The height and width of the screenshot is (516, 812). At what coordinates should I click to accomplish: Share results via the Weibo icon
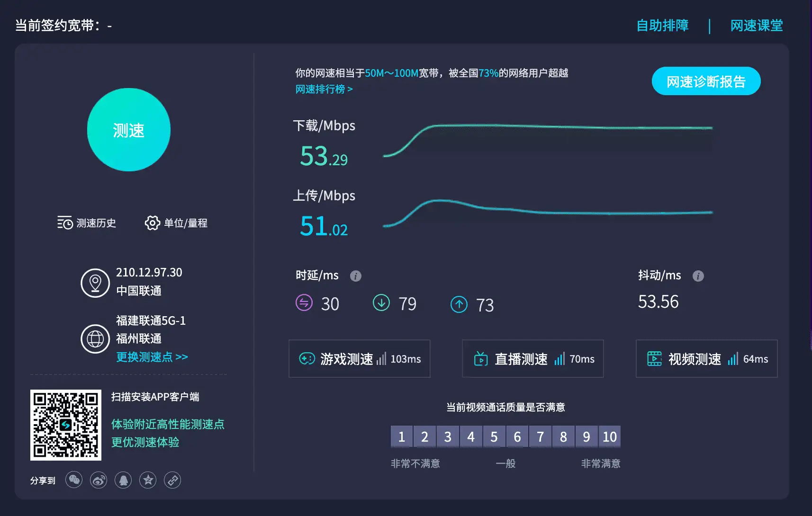[99, 480]
